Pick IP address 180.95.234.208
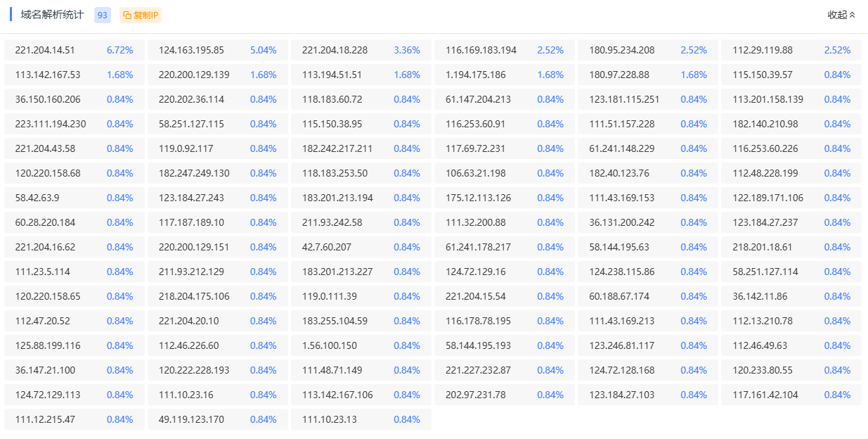The width and height of the screenshot is (868, 439). click(621, 50)
